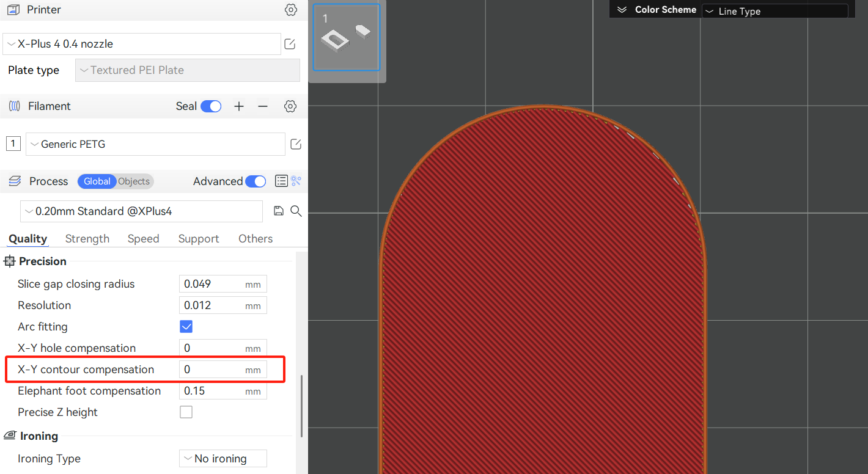Switch to the Strength tab
The image size is (868, 474).
tap(87, 239)
